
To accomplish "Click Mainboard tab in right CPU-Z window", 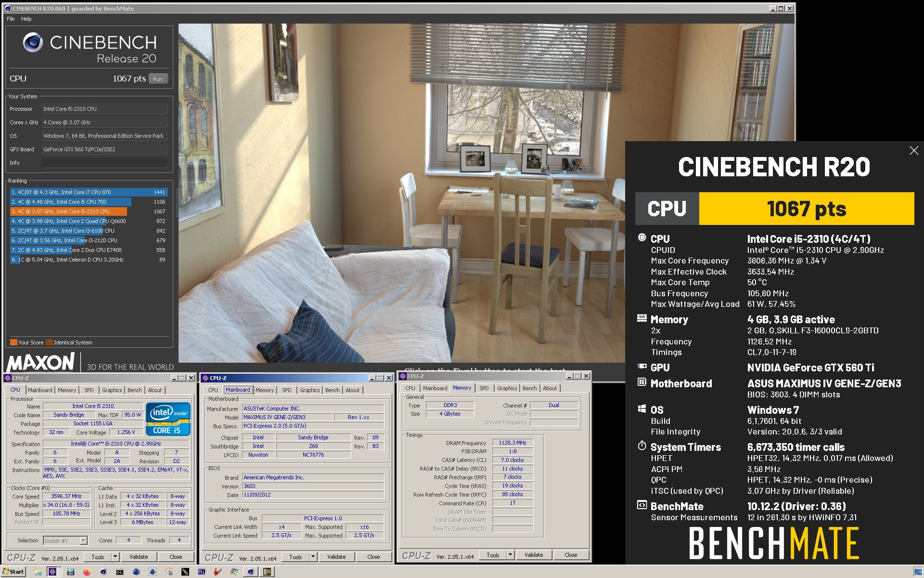I will pos(435,388).
